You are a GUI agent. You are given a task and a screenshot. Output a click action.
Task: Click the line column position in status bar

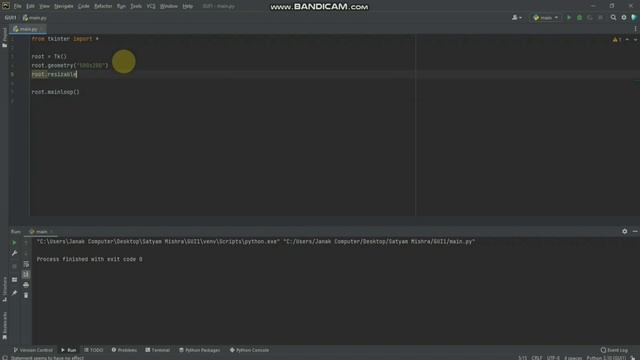(522, 358)
